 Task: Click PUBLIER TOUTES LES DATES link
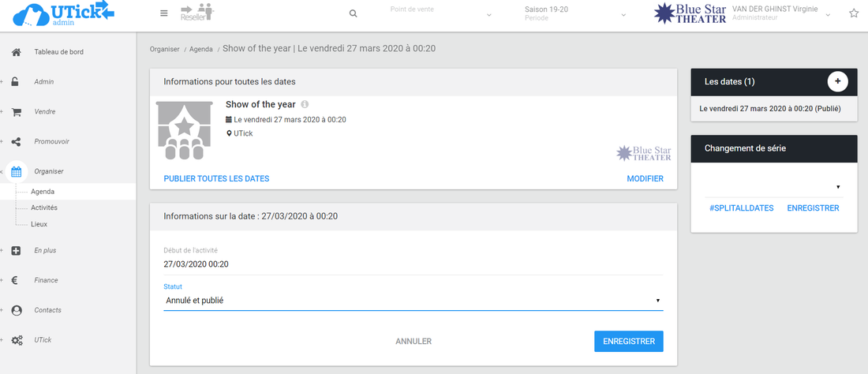click(x=216, y=178)
